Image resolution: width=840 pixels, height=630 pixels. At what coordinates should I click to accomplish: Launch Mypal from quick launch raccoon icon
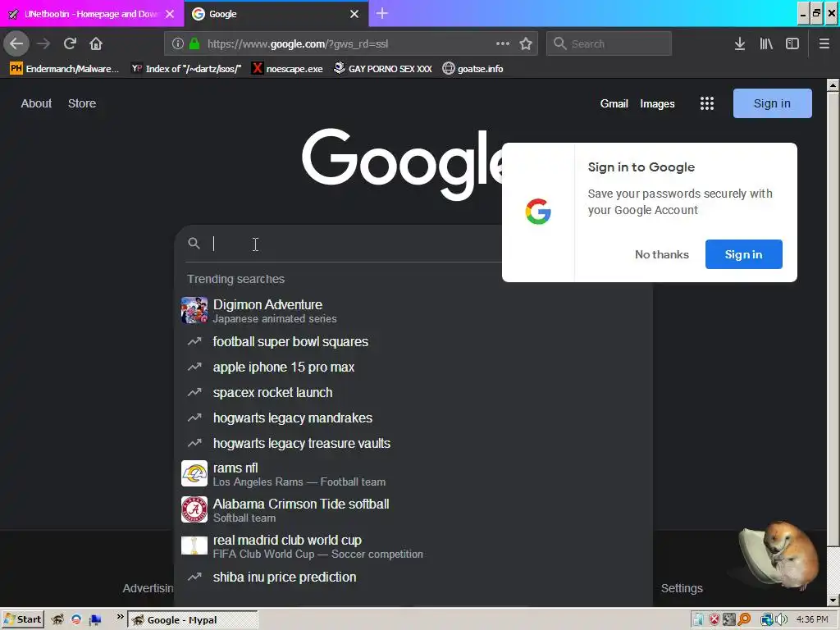point(57,620)
